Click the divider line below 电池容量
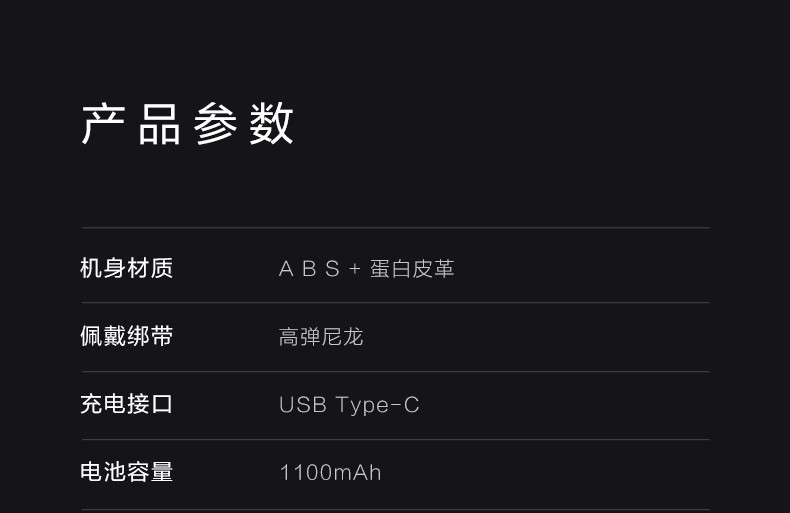 (395, 509)
